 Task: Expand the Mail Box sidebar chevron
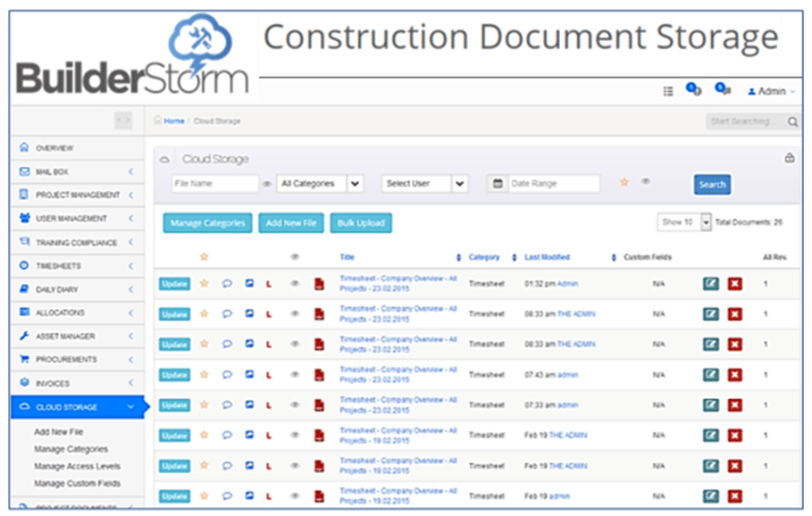pos(131,171)
